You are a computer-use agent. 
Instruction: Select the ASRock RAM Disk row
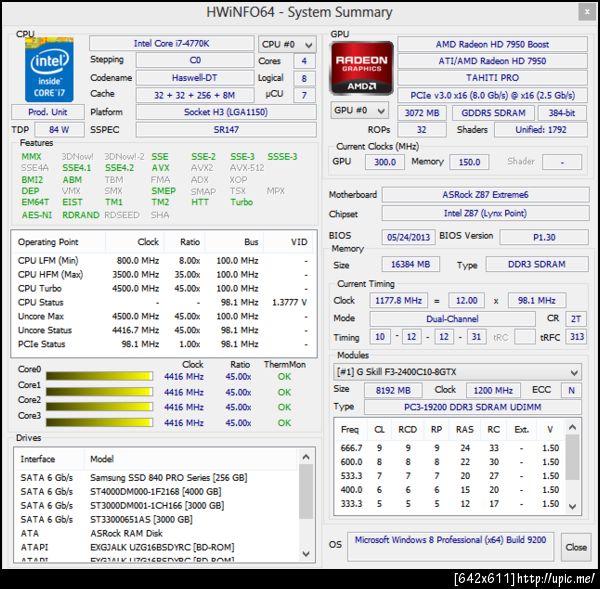pos(156,533)
